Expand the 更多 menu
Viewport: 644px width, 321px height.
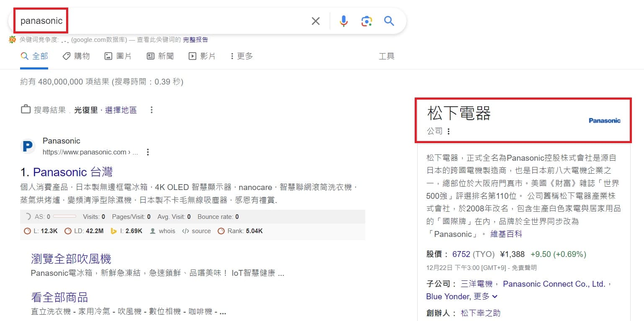click(242, 56)
